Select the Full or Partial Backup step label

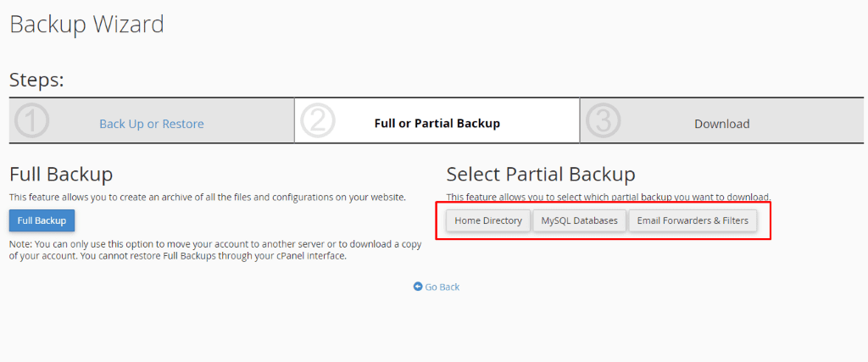[437, 124]
